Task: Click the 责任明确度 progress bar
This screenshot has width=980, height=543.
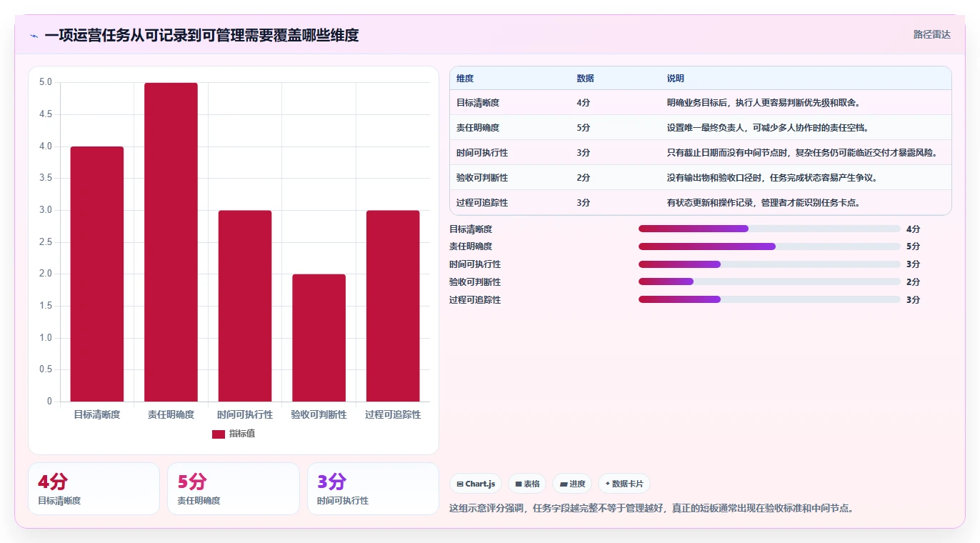Action: (769, 246)
